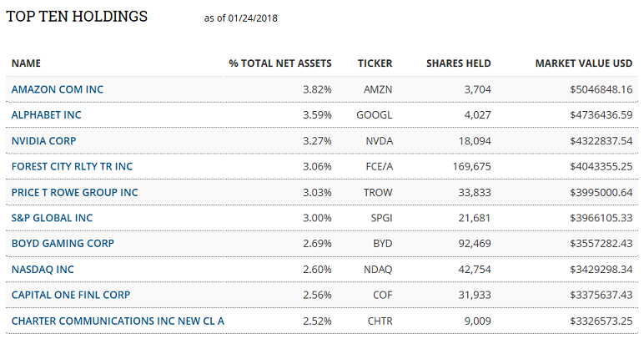Screen dimensions: 644x344
Task: Select the SPGI ticker cell
Action: [381, 217]
